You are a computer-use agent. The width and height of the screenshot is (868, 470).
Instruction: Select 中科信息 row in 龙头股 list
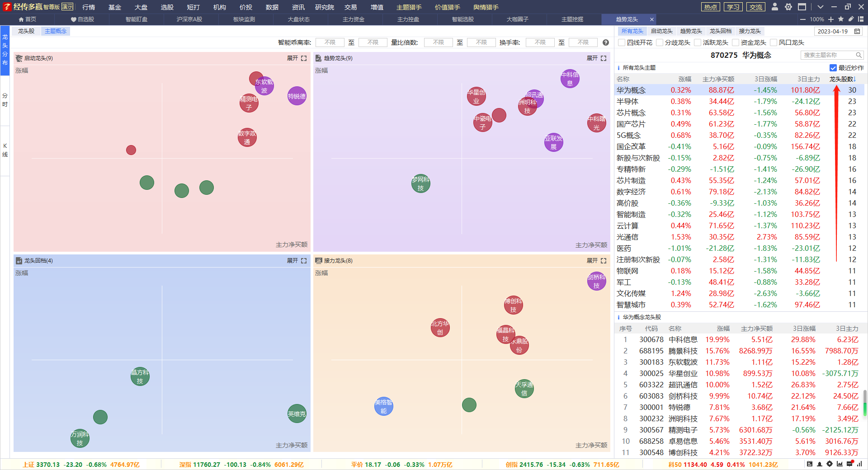pyautogui.click(x=740, y=340)
